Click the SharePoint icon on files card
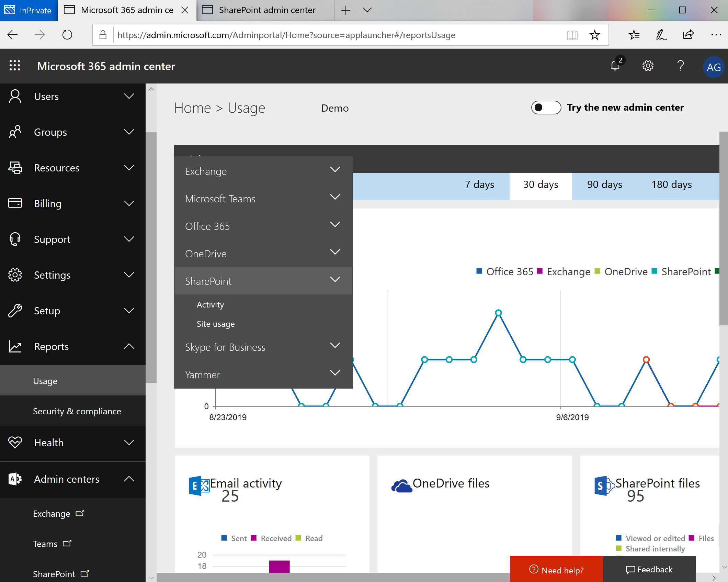Screen dimensions: 728x582 [604, 486]
